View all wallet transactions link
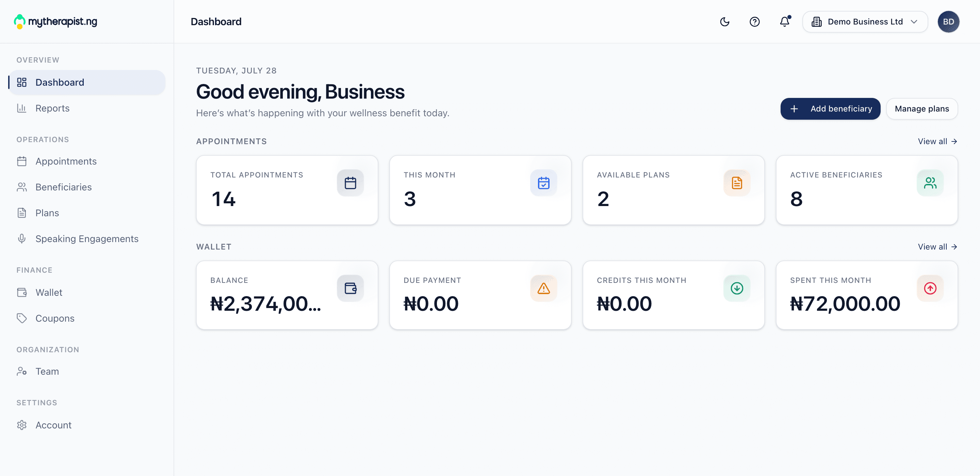The width and height of the screenshot is (980, 476). pos(937,247)
